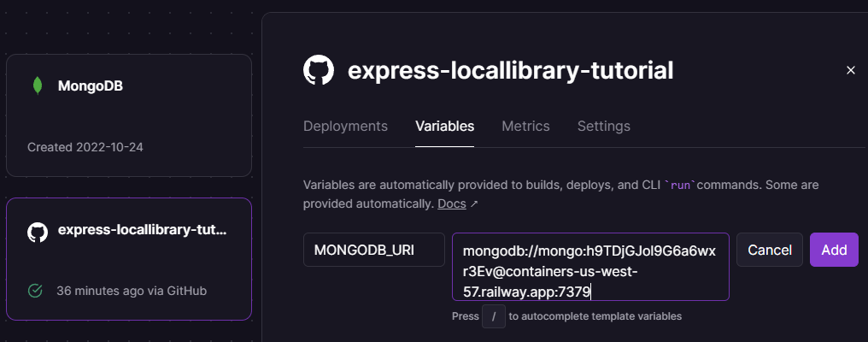Go to the Settings tab
The image size is (868, 342).
[603, 126]
